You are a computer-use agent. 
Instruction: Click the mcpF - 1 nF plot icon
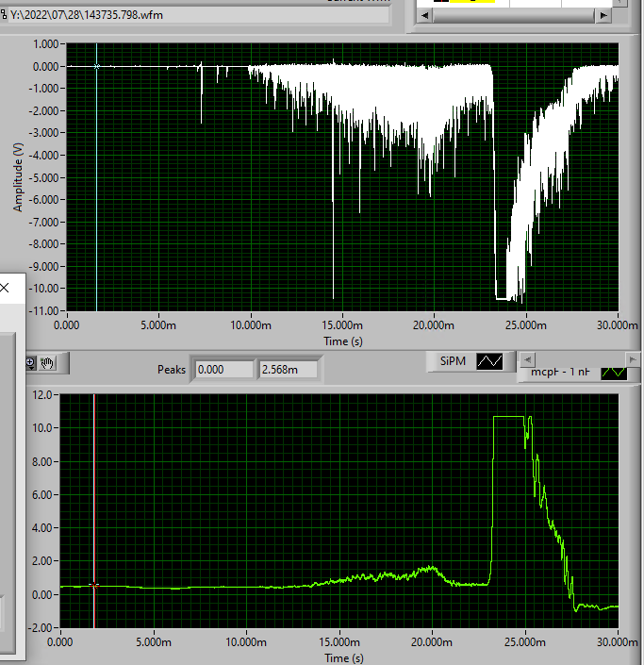pyautogui.click(x=614, y=373)
